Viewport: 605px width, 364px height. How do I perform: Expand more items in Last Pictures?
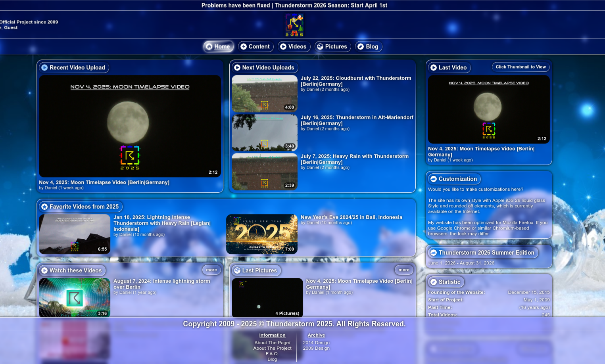coord(404,270)
